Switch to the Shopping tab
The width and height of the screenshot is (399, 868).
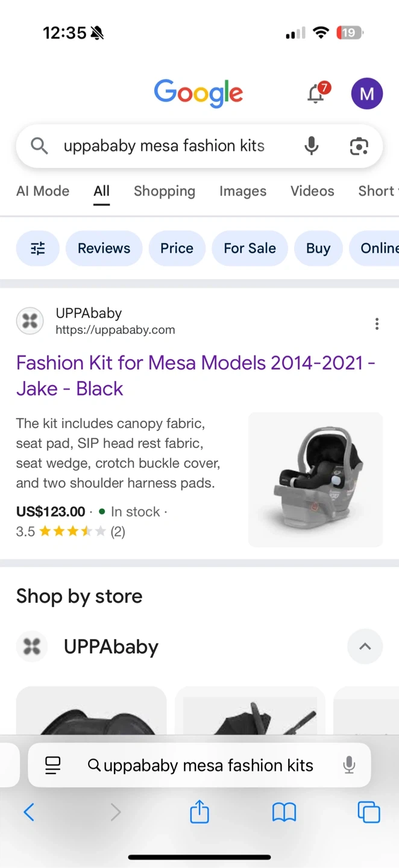point(165,191)
